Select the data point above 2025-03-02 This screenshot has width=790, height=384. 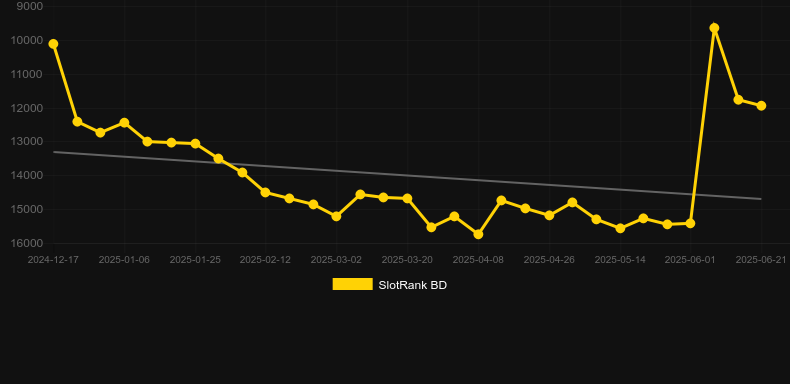[336, 216]
